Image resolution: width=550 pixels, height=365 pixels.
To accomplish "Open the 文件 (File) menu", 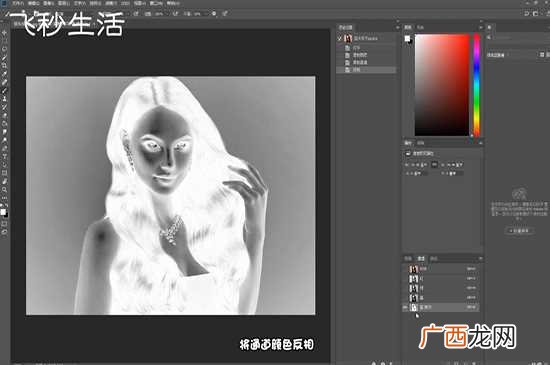I will coord(18,3).
